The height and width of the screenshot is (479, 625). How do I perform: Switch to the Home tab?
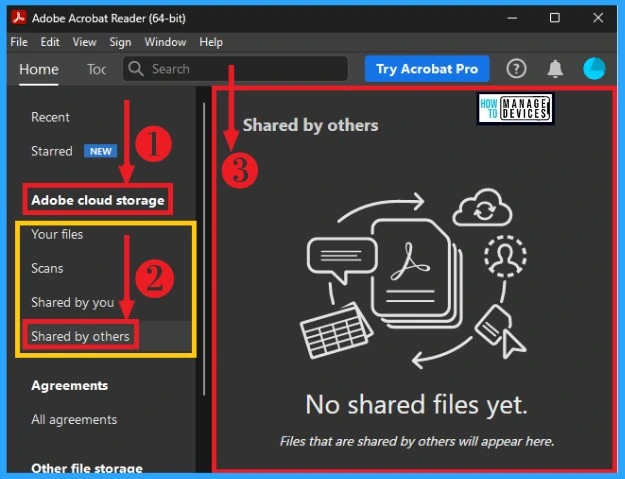[39, 69]
